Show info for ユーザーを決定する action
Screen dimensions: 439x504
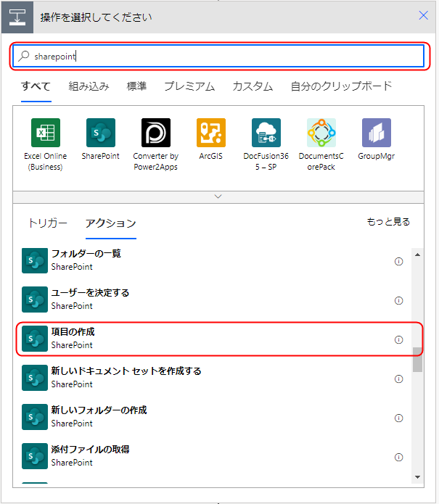point(398,300)
